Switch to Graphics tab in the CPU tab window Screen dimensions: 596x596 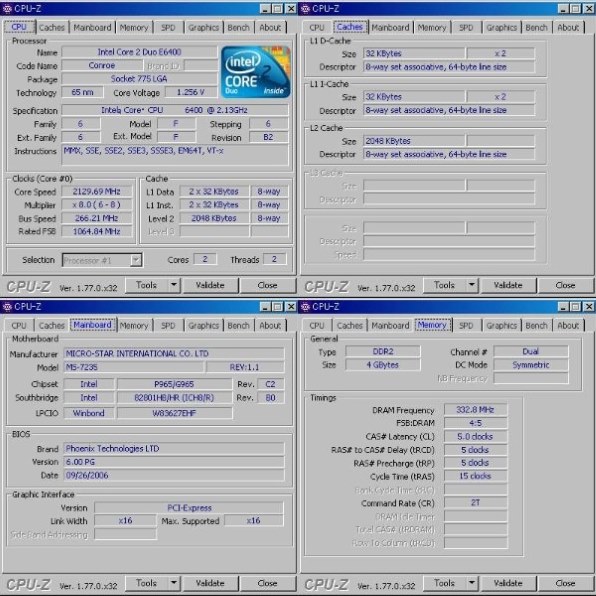(203, 27)
